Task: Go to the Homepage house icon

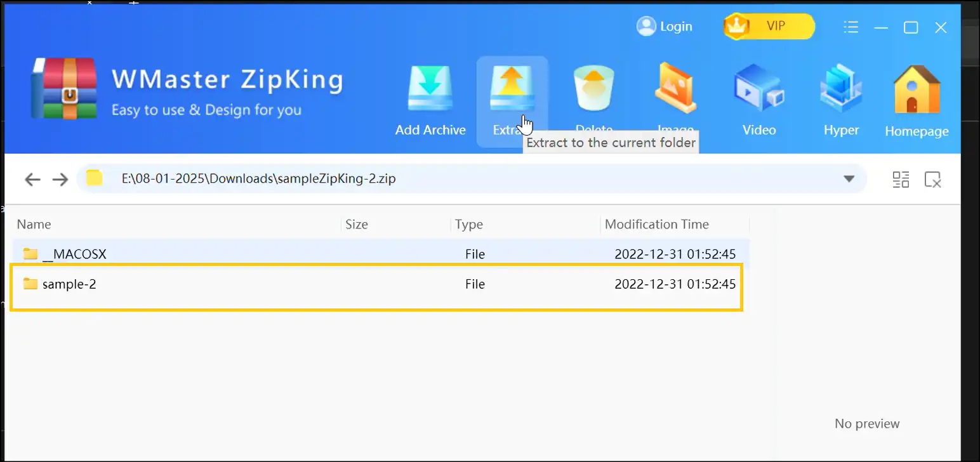Action: pyautogui.click(x=917, y=89)
